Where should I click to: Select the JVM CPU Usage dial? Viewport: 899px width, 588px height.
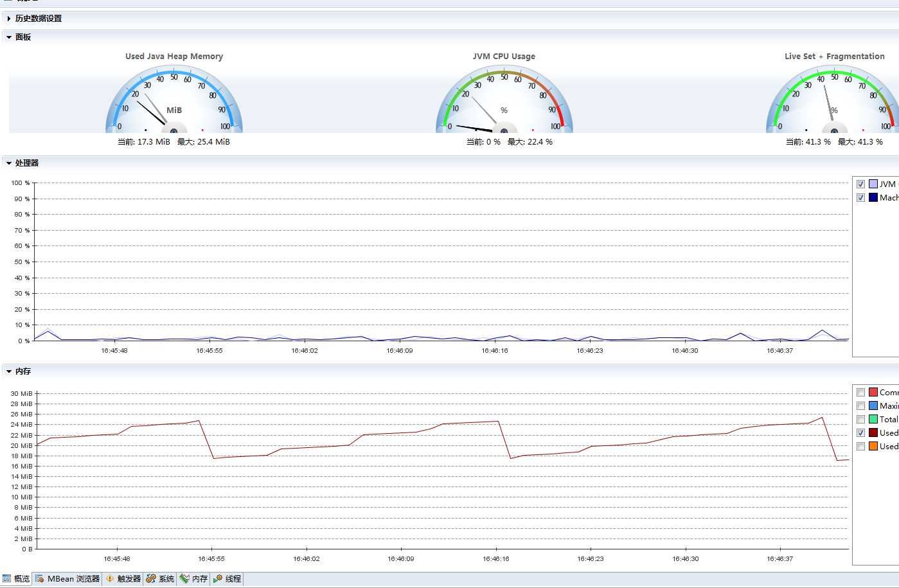(504, 100)
